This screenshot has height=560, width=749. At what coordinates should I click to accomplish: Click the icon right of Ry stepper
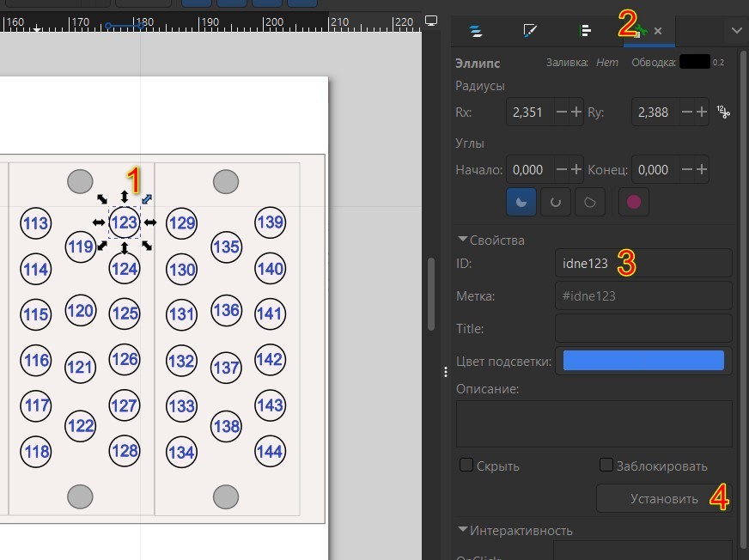click(723, 113)
